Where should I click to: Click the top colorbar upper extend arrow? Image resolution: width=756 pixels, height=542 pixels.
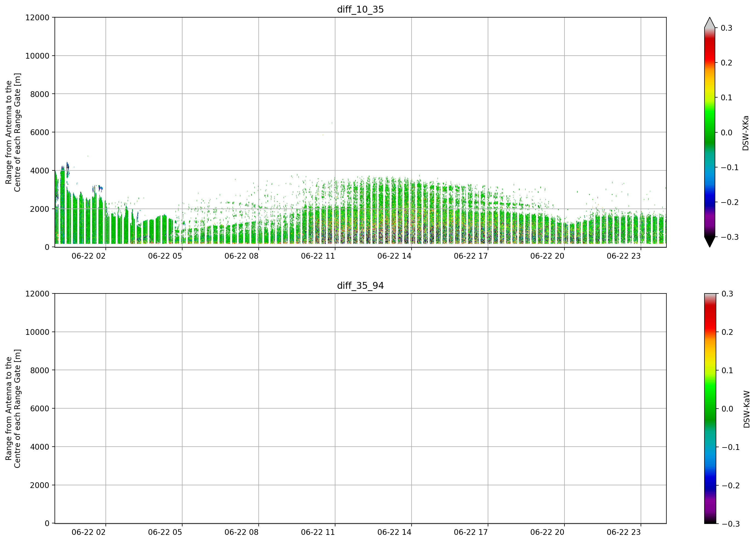pyautogui.click(x=710, y=22)
